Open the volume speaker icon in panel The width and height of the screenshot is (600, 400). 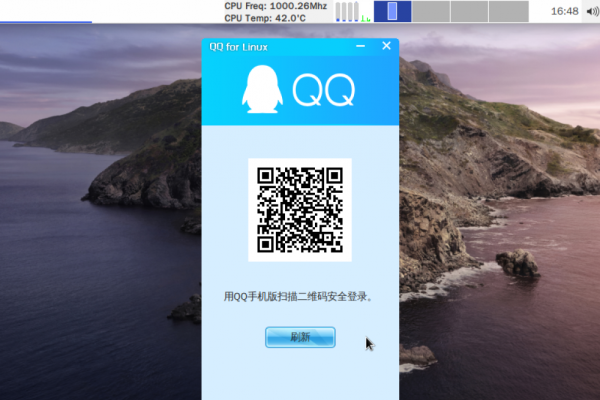pos(592,11)
